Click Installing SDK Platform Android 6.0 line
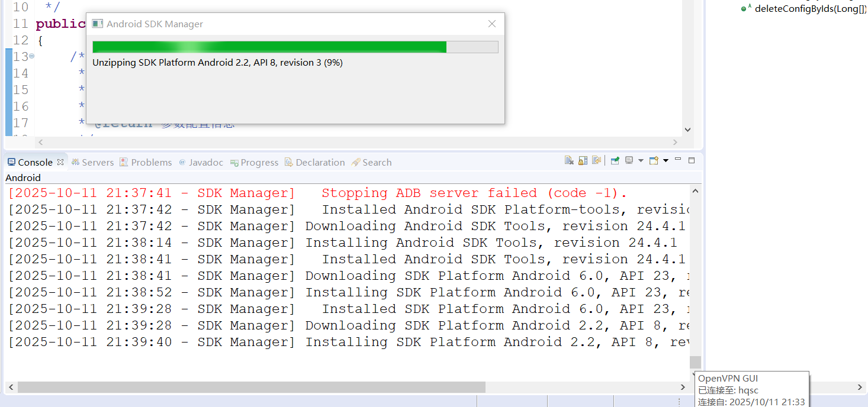Image resolution: width=868 pixels, height=407 pixels. [348, 292]
